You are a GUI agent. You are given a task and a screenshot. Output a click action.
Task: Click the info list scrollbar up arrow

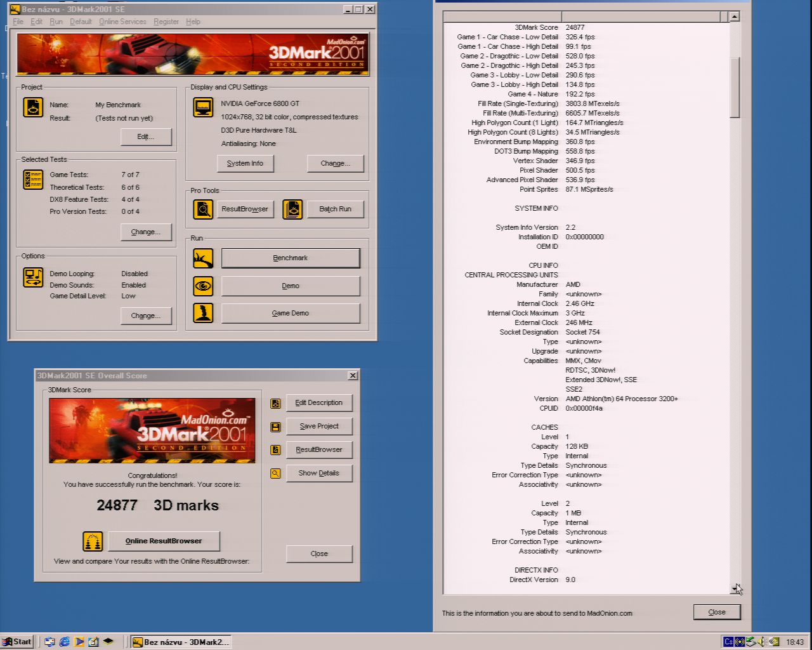click(735, 17)
